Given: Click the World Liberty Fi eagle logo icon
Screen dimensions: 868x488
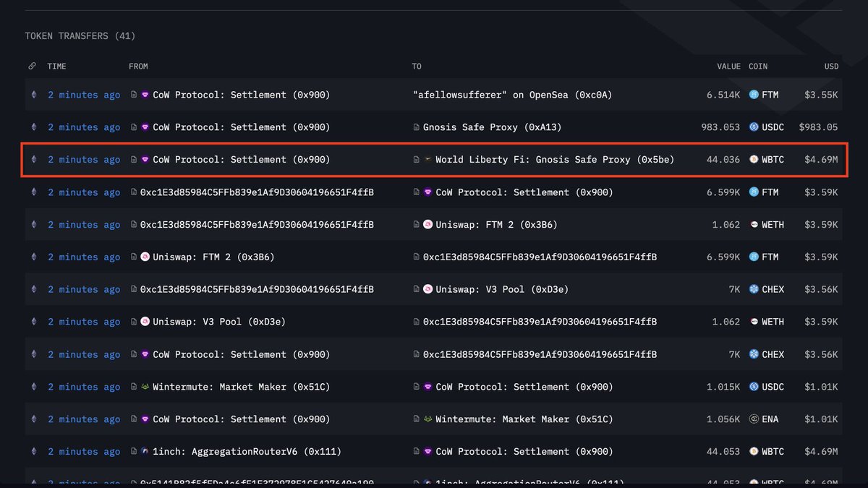Looking at the screenshot, I should [427, 160].
